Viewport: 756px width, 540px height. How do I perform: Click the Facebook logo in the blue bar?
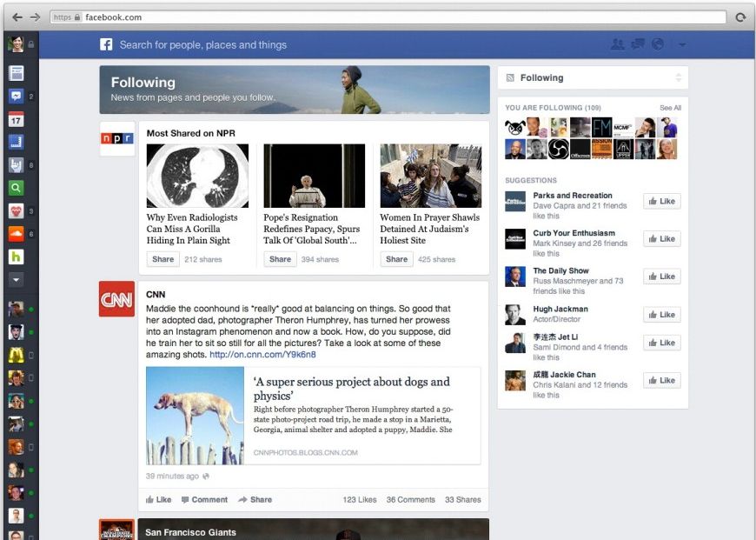pyautogui.click(x=106, y=44)
